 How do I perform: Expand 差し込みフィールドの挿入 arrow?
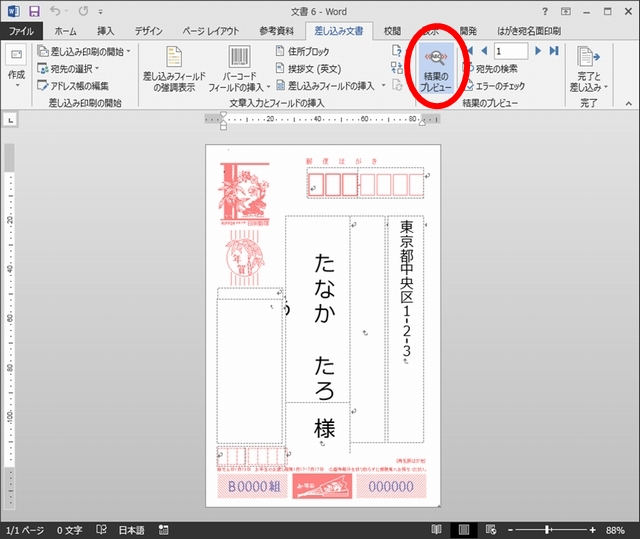383,86
